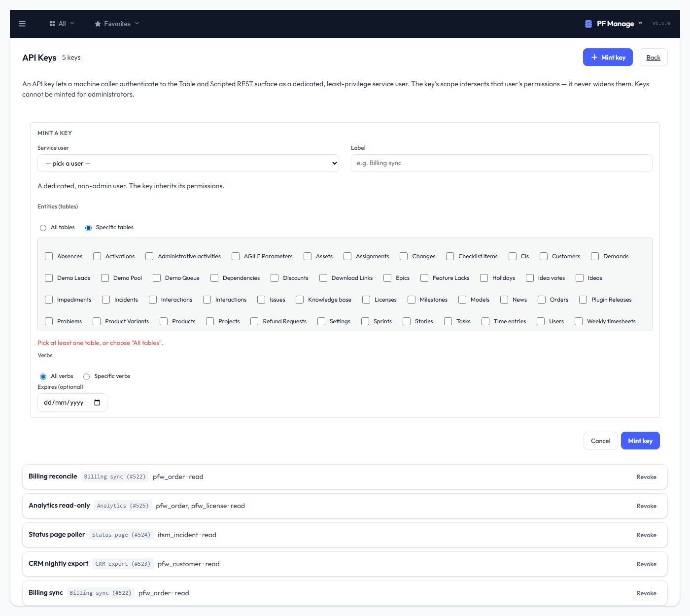Screen dimensions: 690x616
Task: Enable the Assignments checkbox
Action: tap(347, 256)
